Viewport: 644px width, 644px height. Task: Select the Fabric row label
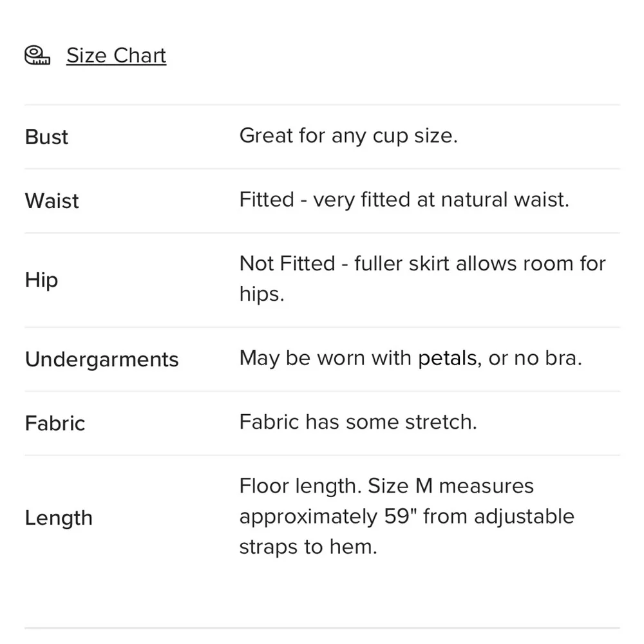55,423
